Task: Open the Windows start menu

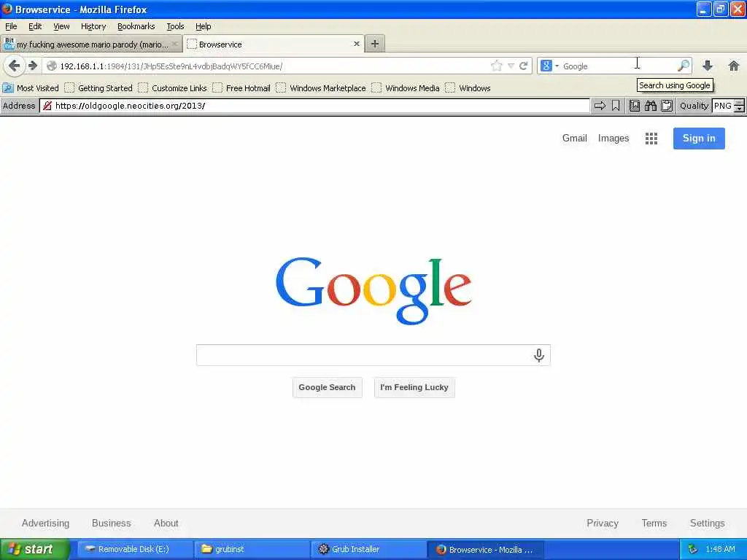Action: tap(34, 549)
